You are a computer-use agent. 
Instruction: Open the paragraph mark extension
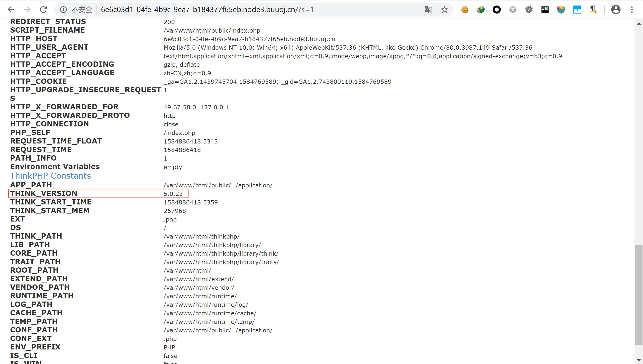[593, 10]
